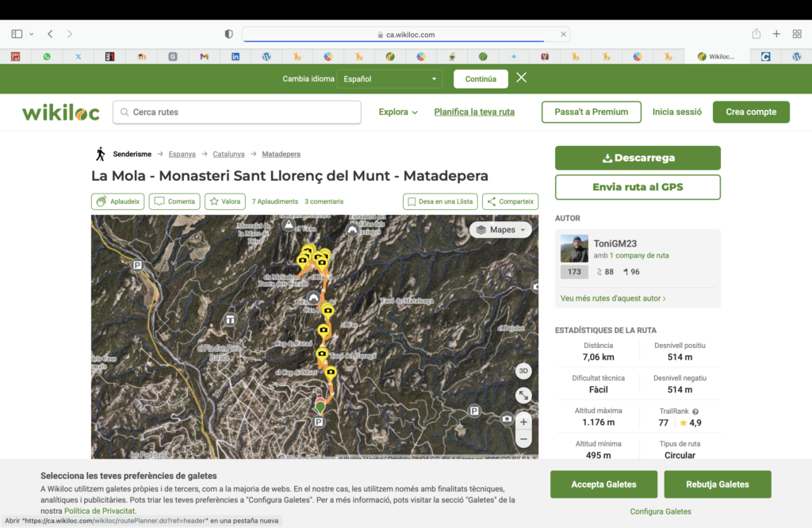Expand the Explora menu

coord(398,112)
